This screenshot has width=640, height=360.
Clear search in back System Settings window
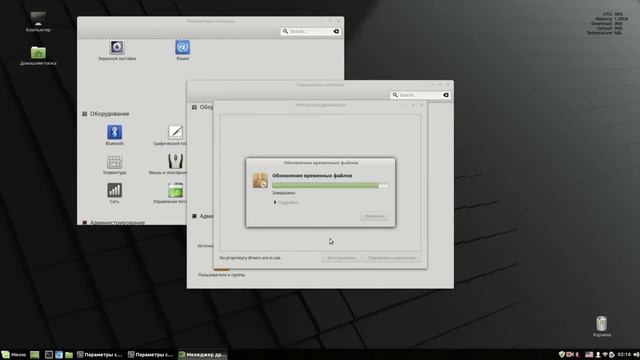336,31
